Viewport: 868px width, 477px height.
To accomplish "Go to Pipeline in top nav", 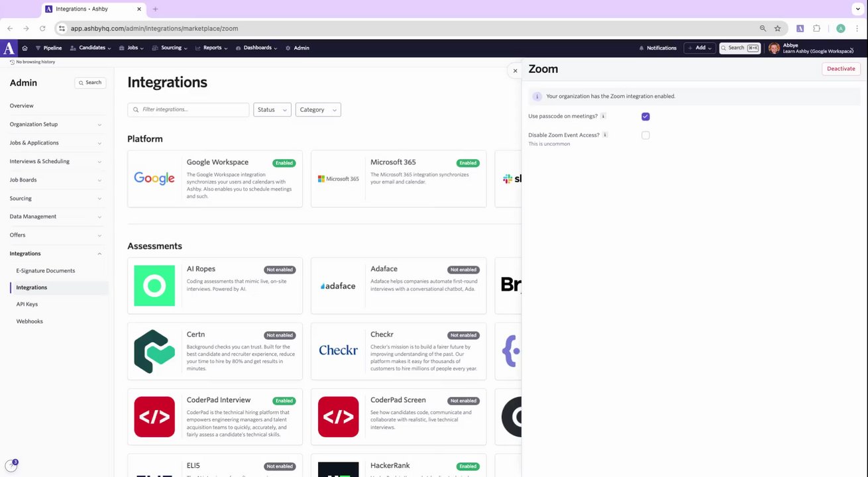I will click(48, 48).
